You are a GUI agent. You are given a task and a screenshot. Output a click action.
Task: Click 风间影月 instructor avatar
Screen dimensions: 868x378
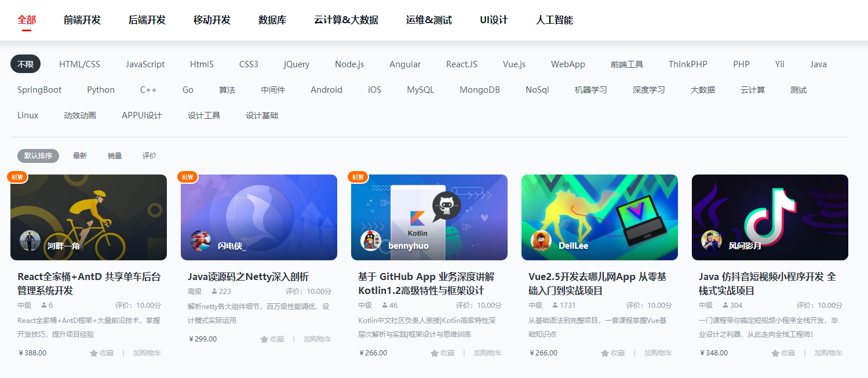click(712, 241)
